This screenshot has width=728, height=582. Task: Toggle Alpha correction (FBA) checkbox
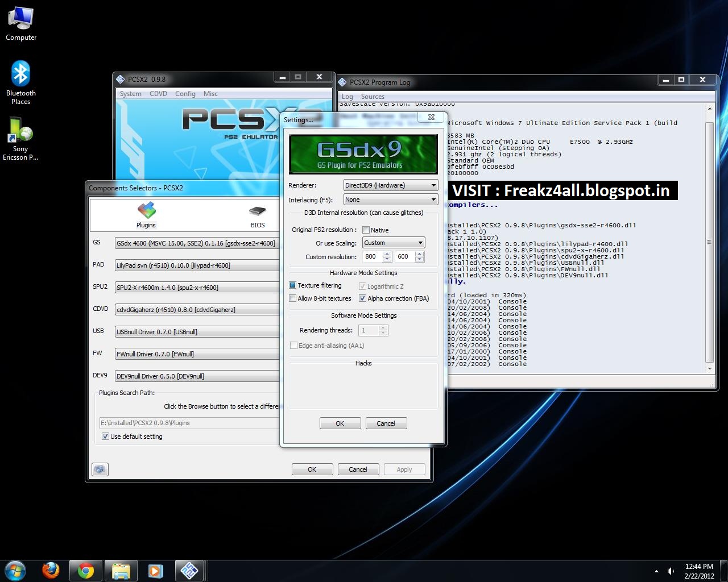pyautogui.click(x=362, y=298)
